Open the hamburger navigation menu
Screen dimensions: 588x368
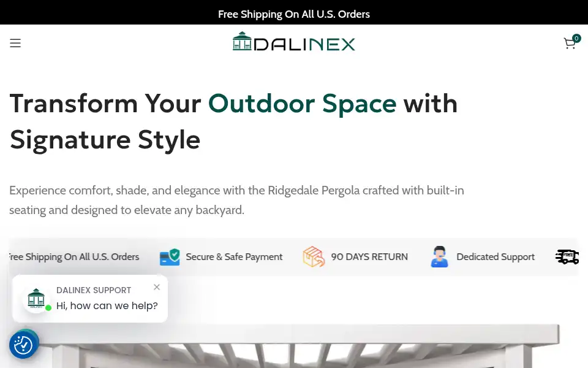tap(15, 43)
